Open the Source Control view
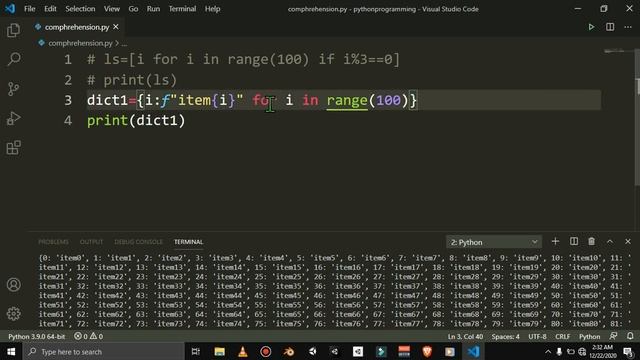This screenshot has height=360, width=640. [13, 89]
